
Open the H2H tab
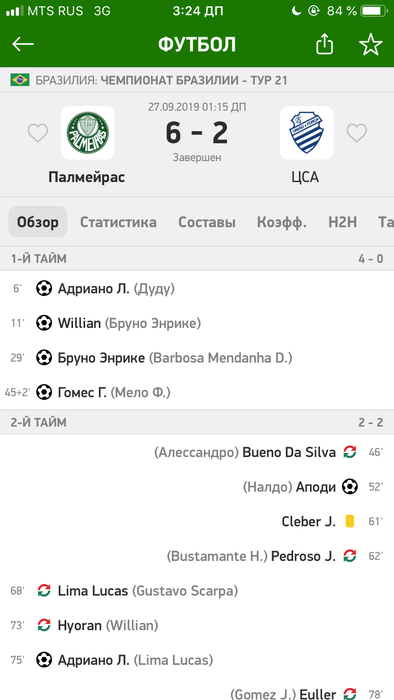pos(343,222)
